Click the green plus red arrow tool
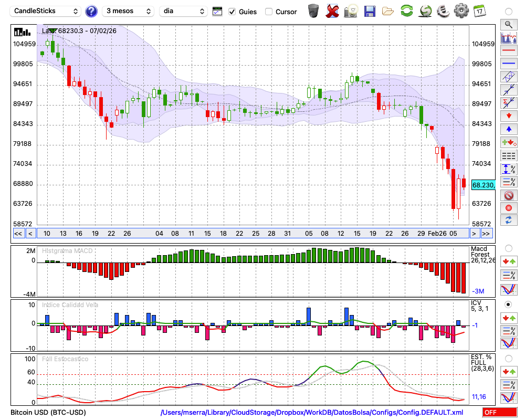Image resolution: width=525 pixels, height=420 pixels. (x=509, y=142)
